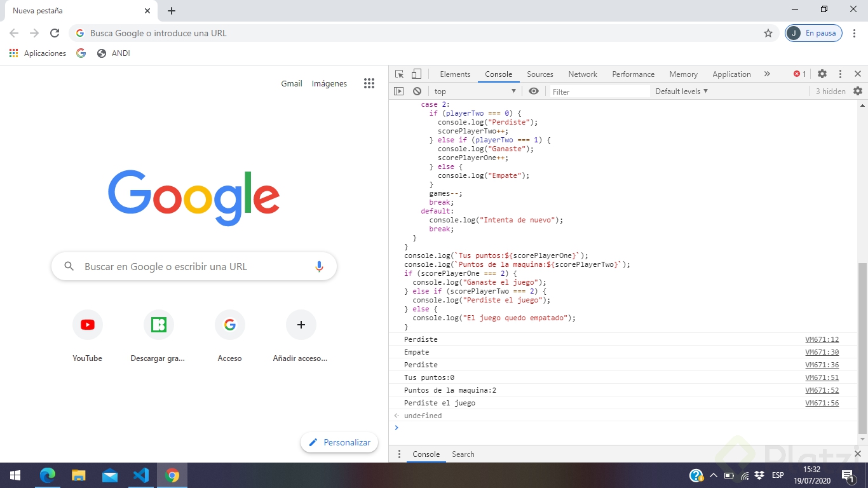Open the 'Acceso' Google shortcut

[x=230, y=336]
